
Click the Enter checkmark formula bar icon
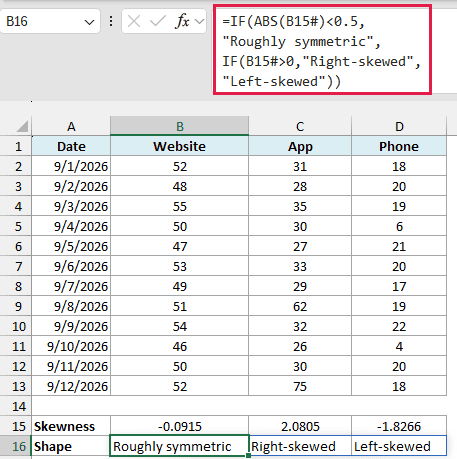(157, 22)
